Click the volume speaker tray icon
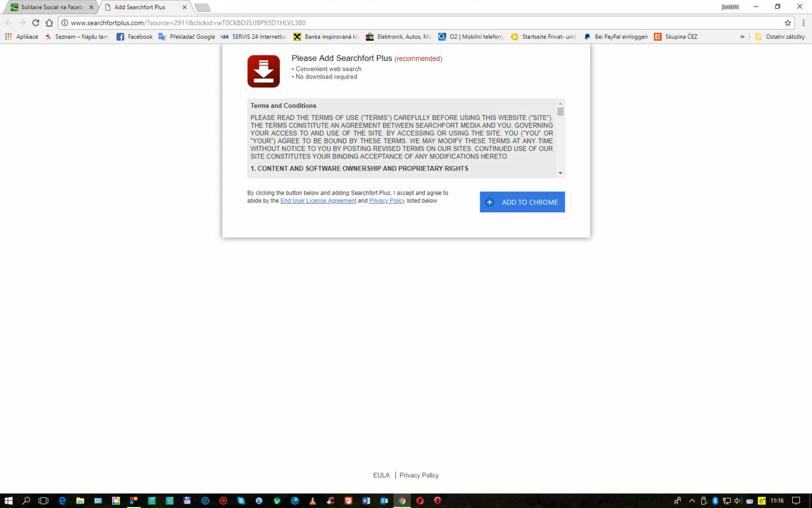 point(738,500)
